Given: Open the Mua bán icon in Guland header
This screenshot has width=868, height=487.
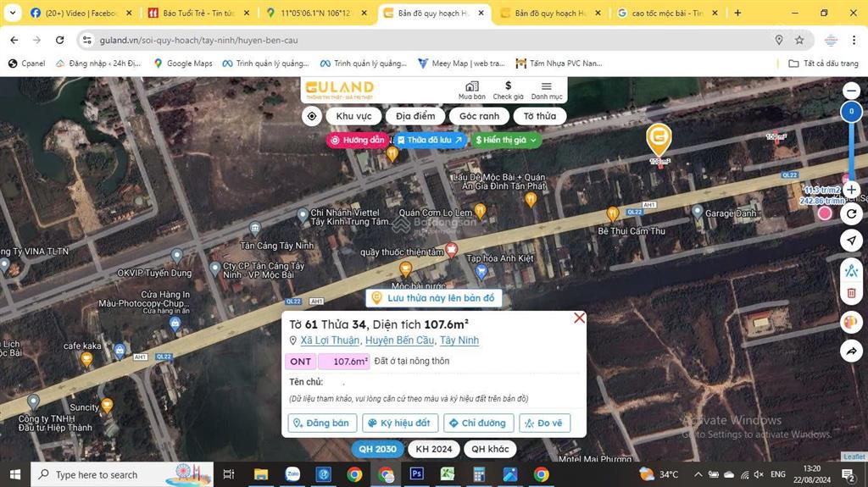Looking at the screenshot, I should pos(471,91).
